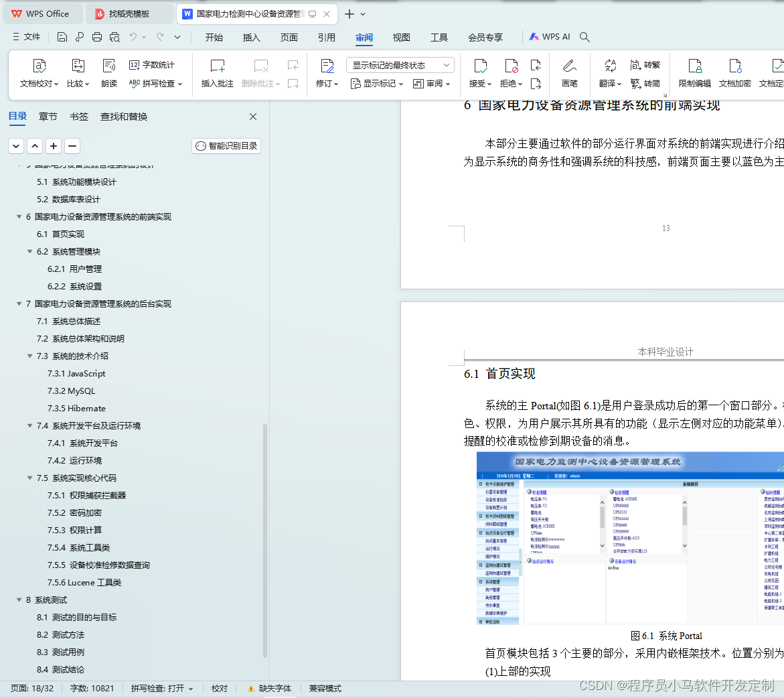Click 校对 in the status bar
Screen dimensions: 784x698
[x=220, y=689]
